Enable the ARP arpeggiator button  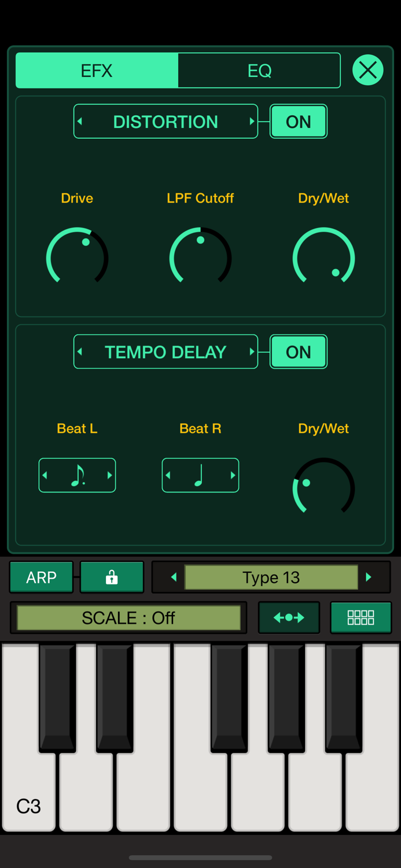41,577
